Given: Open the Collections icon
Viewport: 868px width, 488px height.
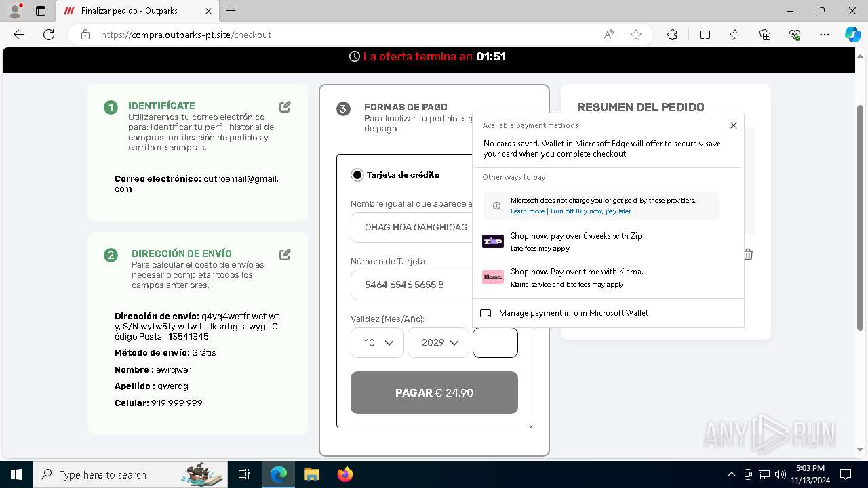Looking at the screenshot, I should tap(765, 35).
